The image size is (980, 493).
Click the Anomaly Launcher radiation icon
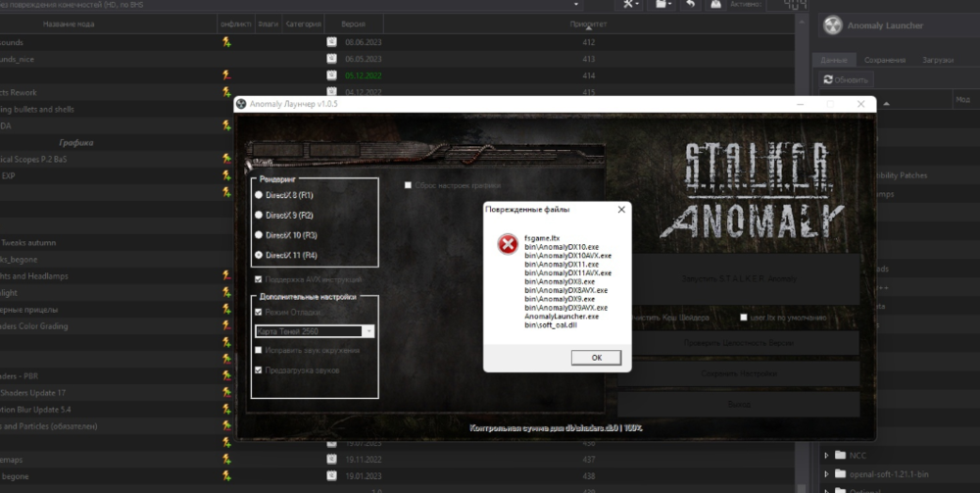[832, 25]
